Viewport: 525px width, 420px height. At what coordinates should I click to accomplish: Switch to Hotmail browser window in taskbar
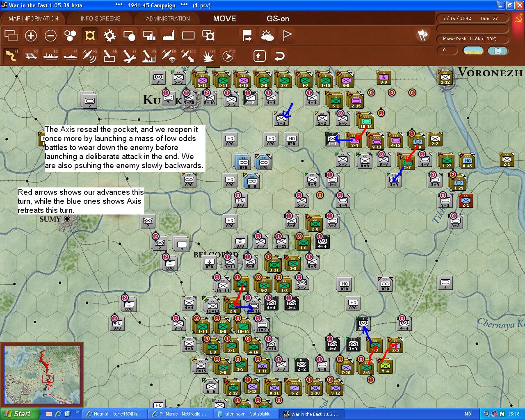[114, 414]
